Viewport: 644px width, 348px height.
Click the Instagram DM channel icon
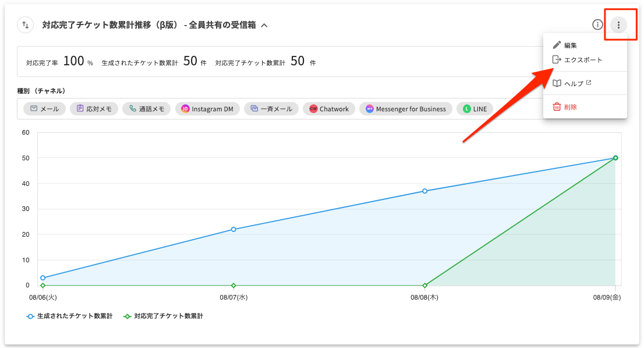coord(185,109)
